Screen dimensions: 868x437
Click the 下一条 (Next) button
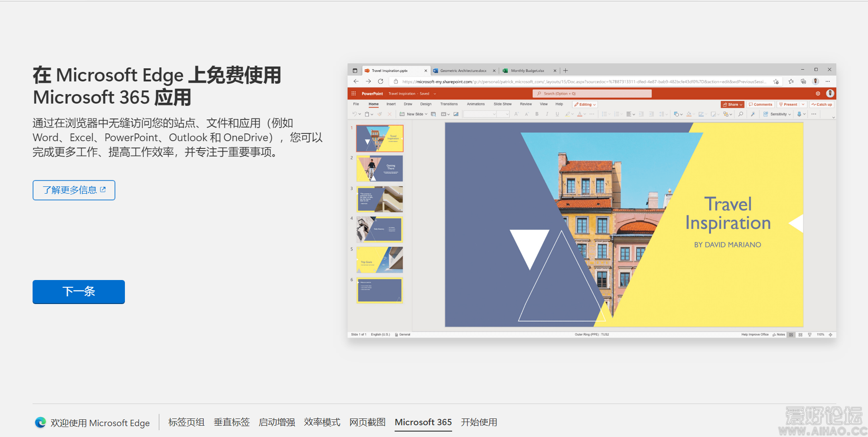[79, 292]
